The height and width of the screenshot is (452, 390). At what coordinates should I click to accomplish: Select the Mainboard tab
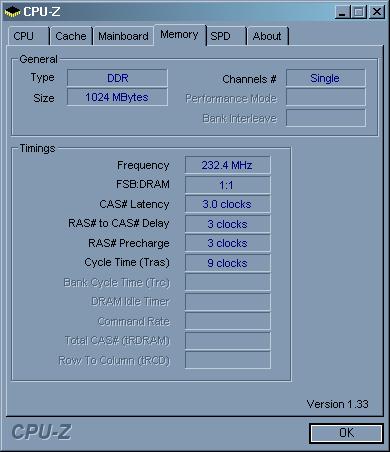click(123, 36)
